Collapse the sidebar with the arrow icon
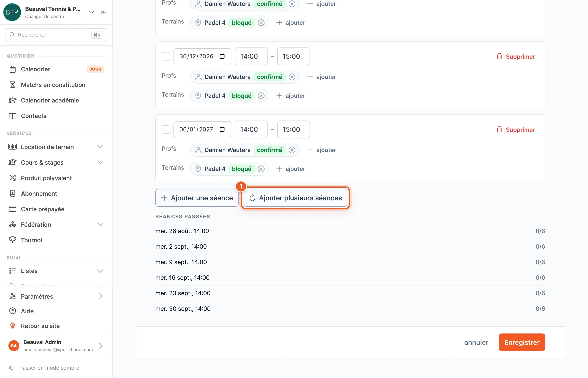This screenshot has width=588, height=378. [x=103, y=12]
